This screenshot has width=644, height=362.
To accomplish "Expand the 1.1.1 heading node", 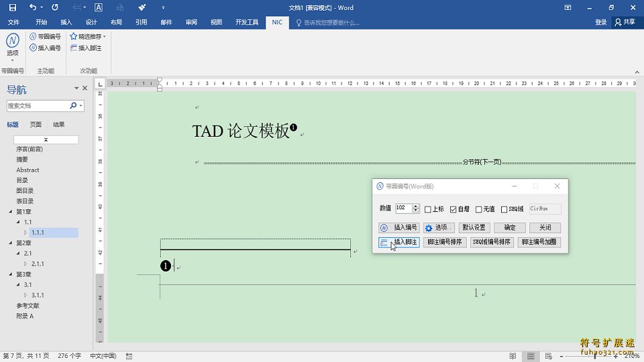I will pyautogui.click(x=26, y=233).
